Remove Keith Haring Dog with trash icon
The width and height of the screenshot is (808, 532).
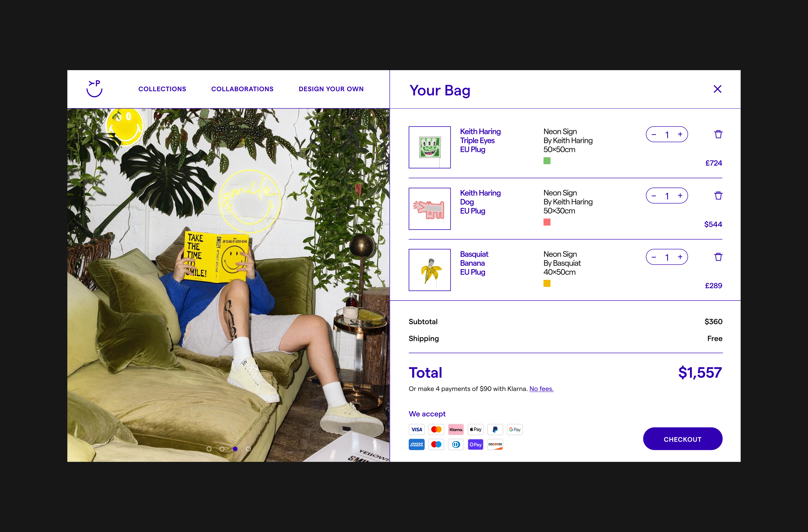718,195
